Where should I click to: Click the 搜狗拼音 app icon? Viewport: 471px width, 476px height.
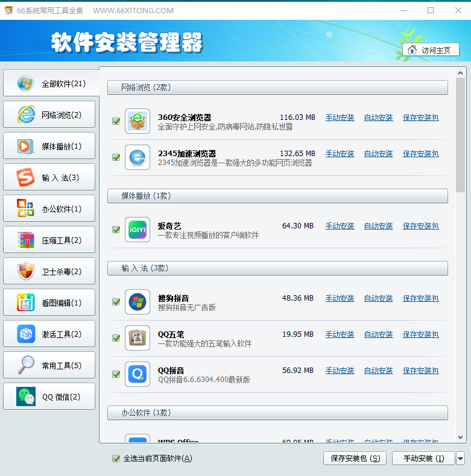click(138, 302)
